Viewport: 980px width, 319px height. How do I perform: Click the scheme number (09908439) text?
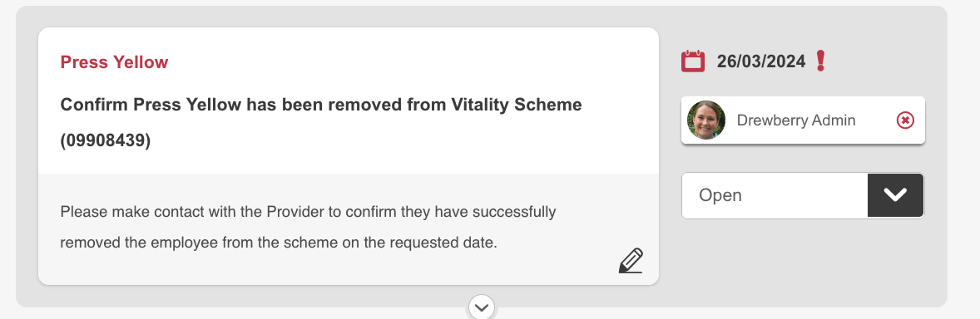[x=106, y=141]
